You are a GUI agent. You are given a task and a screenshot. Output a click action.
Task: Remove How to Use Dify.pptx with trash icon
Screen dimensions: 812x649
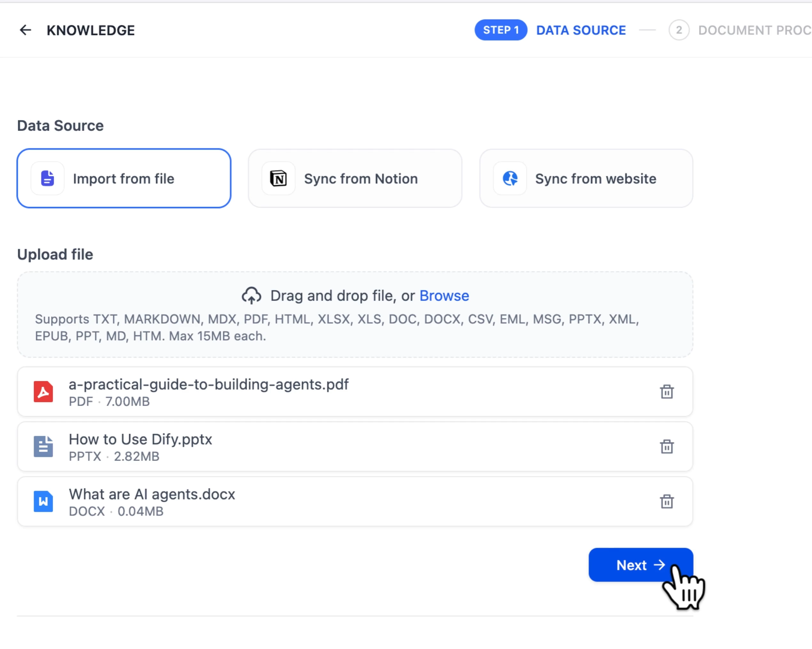click(666, 447)
